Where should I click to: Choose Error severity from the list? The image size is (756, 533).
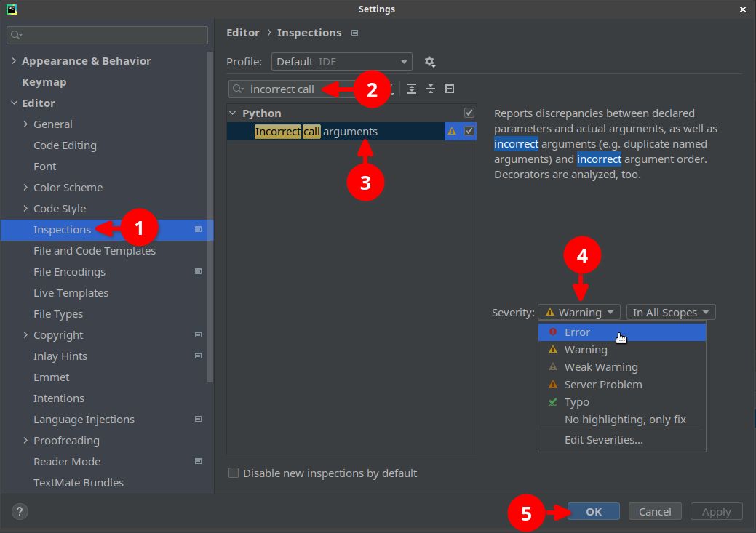point(622,332)
